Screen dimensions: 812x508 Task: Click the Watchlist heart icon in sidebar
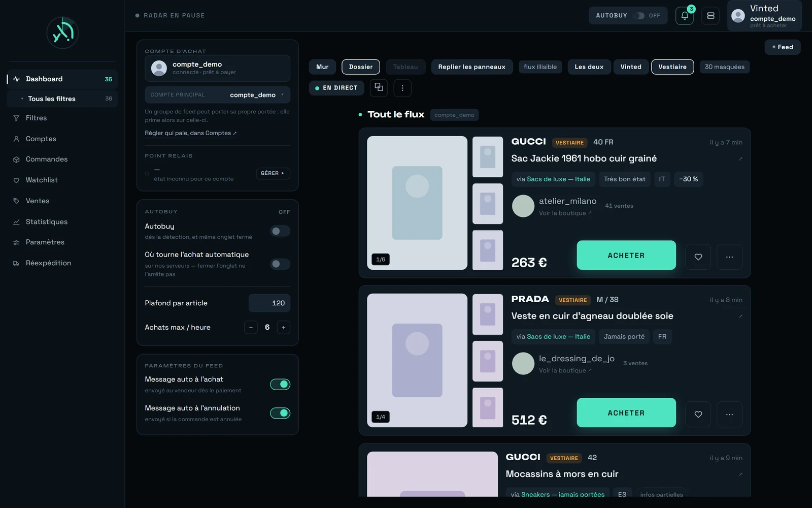(16, 180)
